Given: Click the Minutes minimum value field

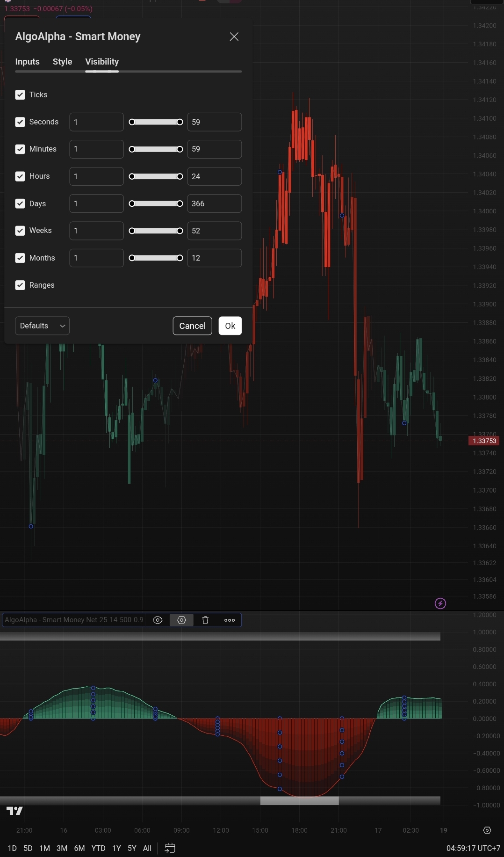Looking at the screenshot, I should (96, 149).
